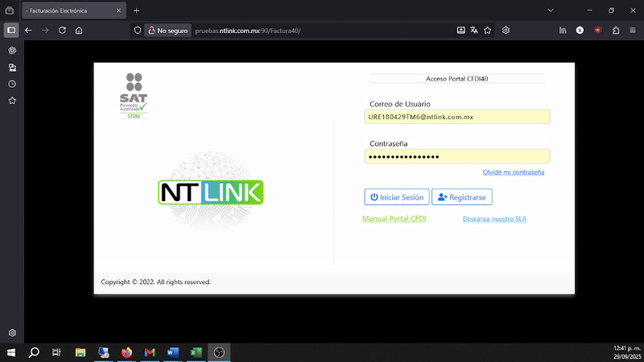
Task: Open the Windows Start menu
Action: (x=11, y=352)
